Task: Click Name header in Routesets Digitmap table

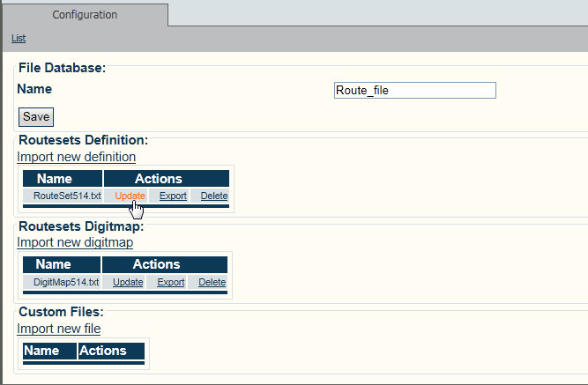Action: [x=53, y=264]
